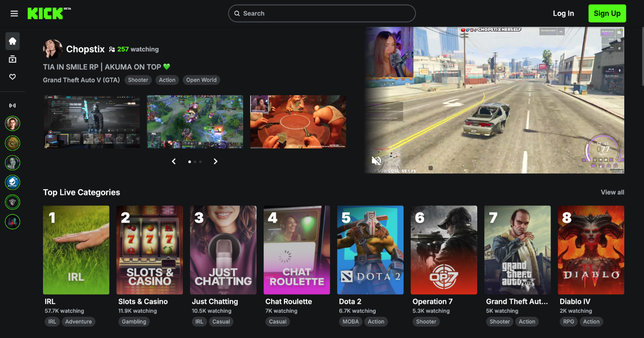Type in the Search field
644x338 pixels.
(322, 13)
